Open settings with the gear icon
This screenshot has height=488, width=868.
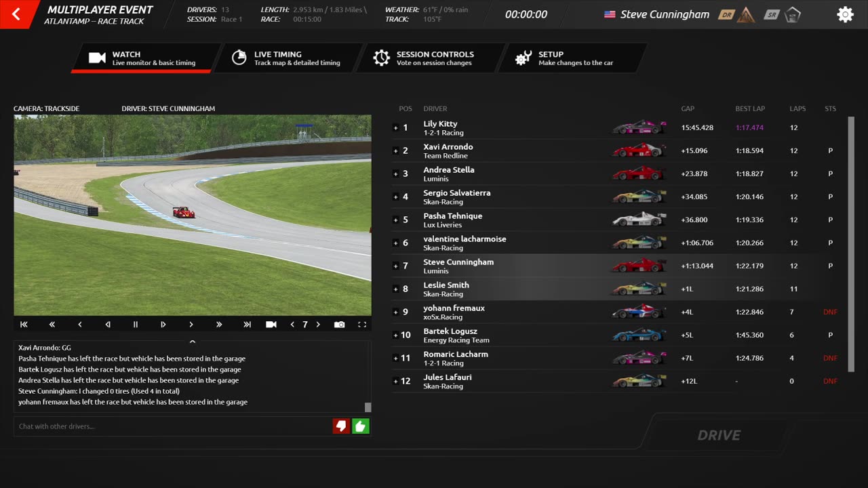click(845, 14)
